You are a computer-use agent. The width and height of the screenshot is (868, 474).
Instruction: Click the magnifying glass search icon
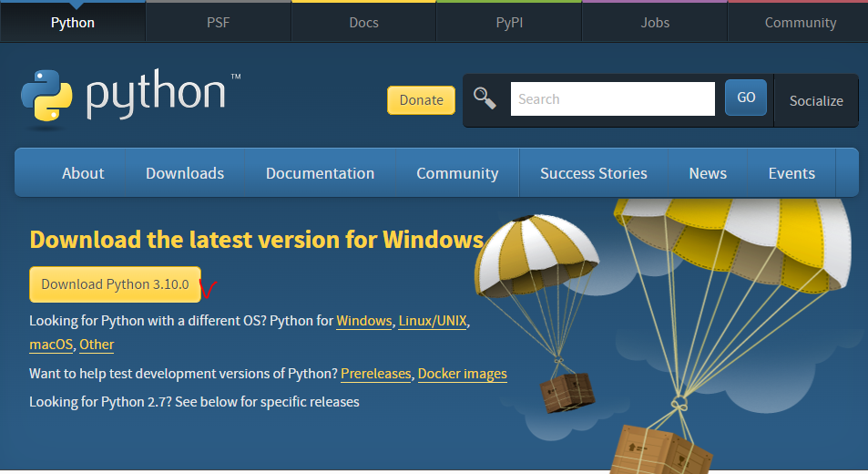click(485, 98)
